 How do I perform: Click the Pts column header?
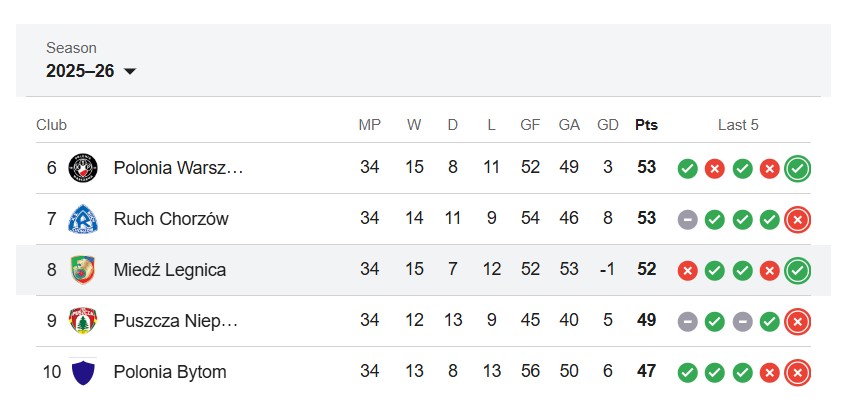coord(646,125)
